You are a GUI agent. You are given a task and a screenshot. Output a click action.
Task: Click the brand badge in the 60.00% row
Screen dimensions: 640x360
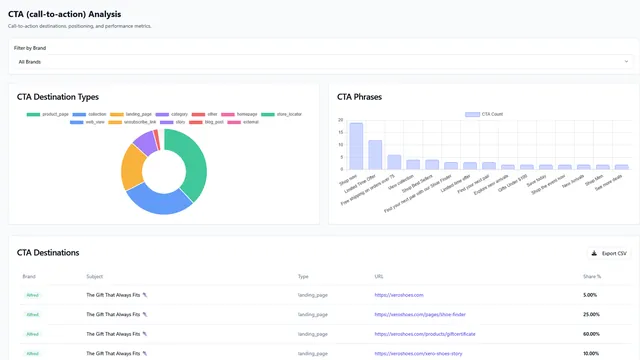(x=32, y=334)
